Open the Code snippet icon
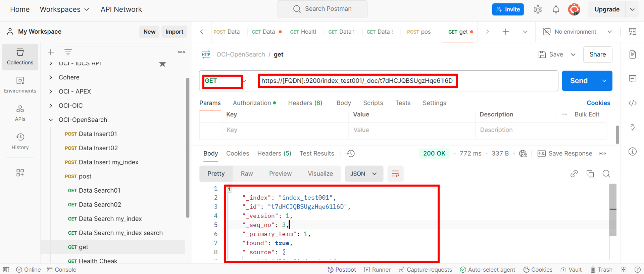Image resolution: width=644 pixels, height=274 pixels. [632, 103]
